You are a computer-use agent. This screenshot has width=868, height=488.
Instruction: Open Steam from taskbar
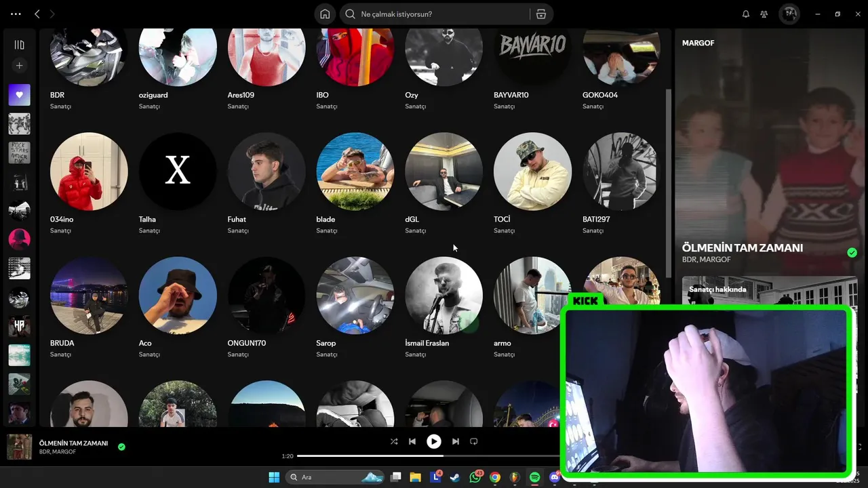(x=455, y=477)
